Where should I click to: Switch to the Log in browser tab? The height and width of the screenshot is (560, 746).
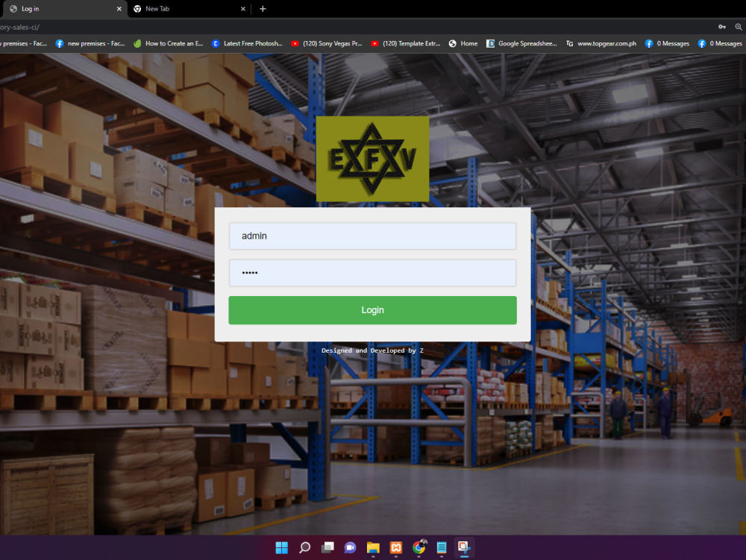[63, 8]
